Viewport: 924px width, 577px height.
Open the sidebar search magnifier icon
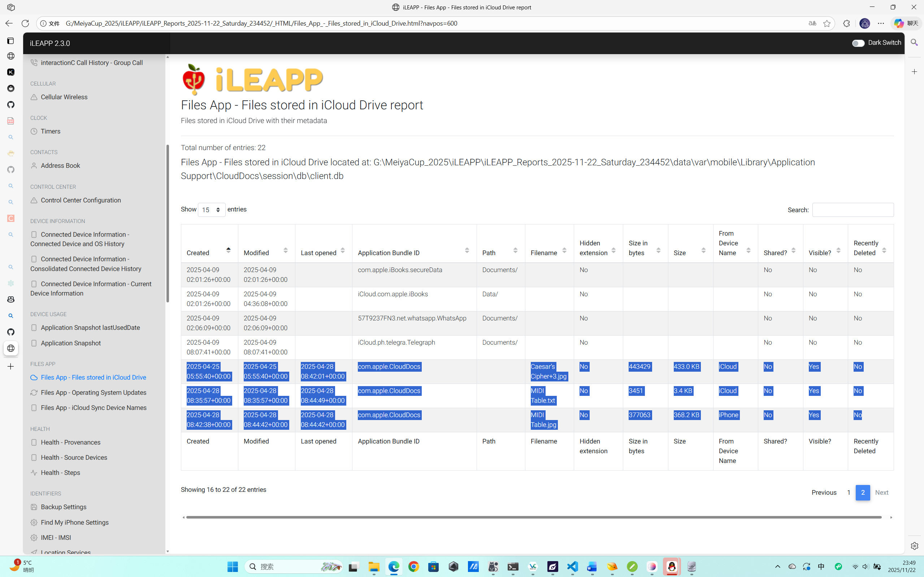click(x=914, y=42)
